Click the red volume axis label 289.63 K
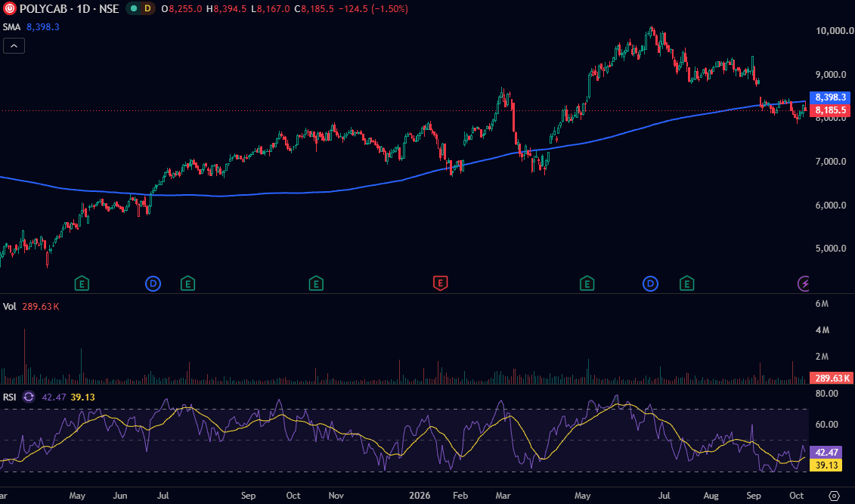Image resolution: width=855 pixels, height=504 pixels. click(832, 378)
